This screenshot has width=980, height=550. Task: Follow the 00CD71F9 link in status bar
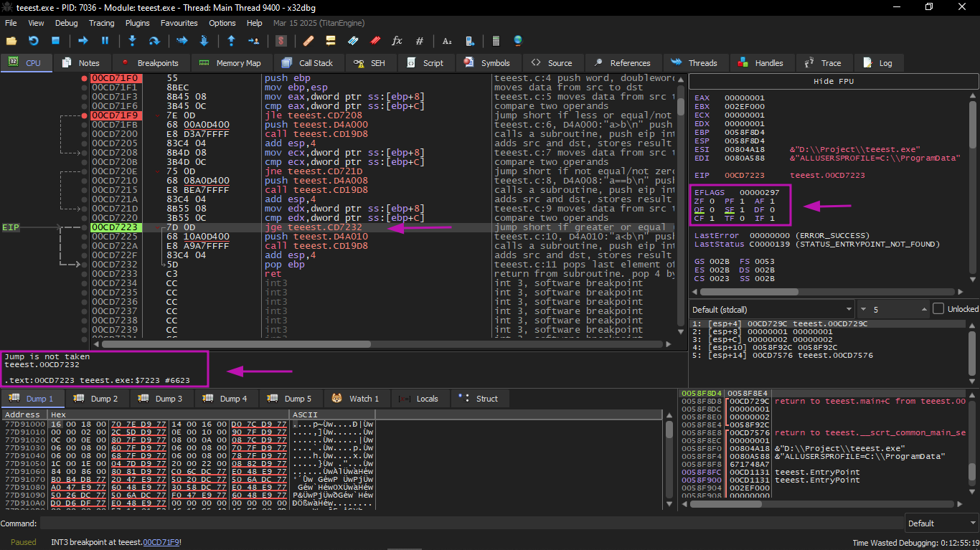coord(161,542)
